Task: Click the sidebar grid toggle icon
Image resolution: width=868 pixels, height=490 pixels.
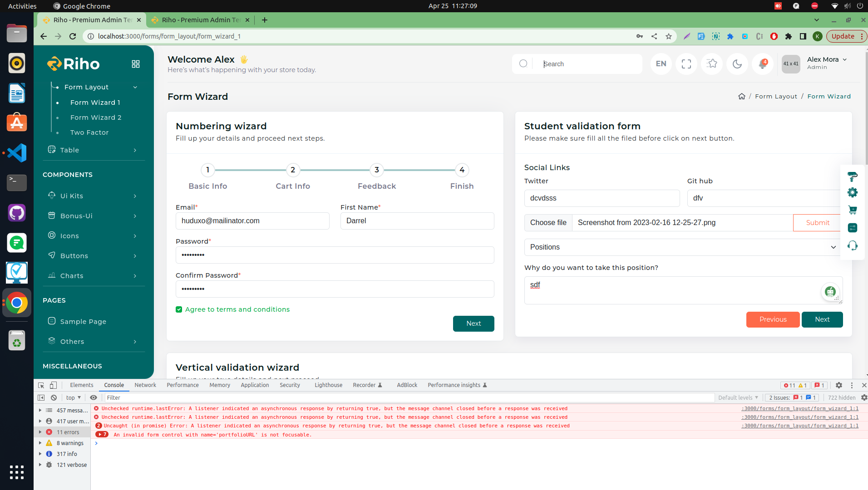Action: coord(135,64)
